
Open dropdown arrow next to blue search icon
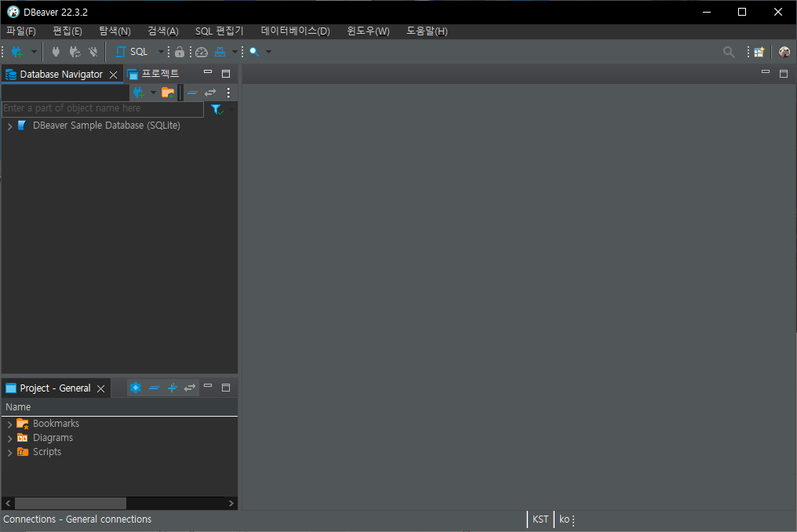tap(269, 52)
